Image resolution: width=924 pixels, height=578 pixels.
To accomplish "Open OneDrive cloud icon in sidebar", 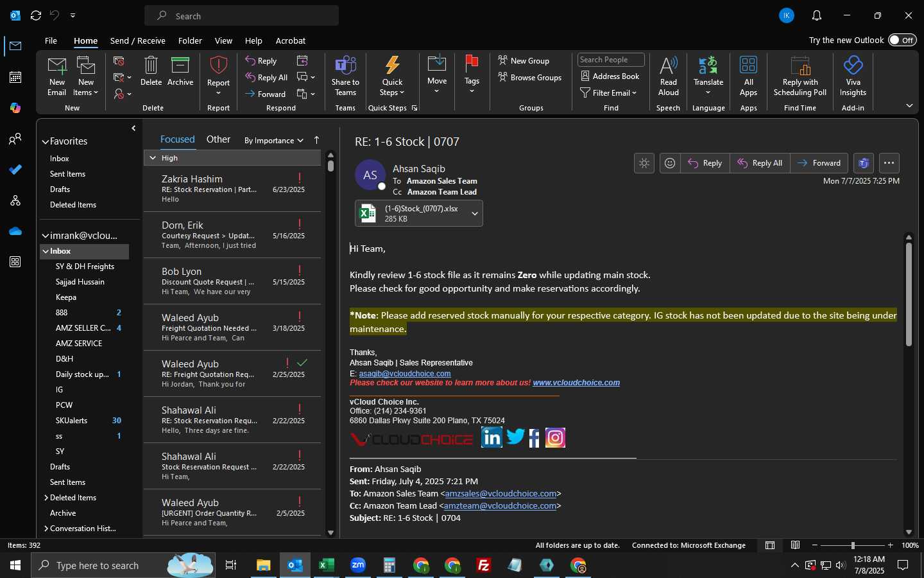I will click(15, 231).
